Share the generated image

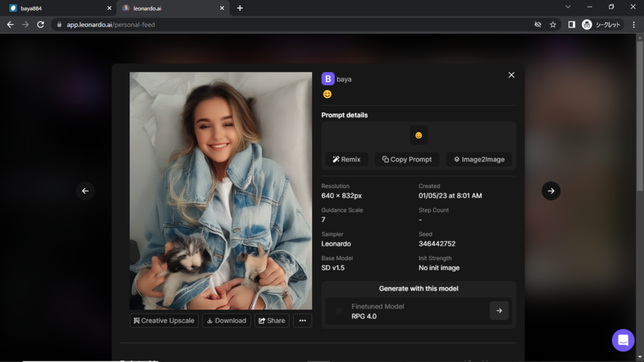tap(272, 321)
